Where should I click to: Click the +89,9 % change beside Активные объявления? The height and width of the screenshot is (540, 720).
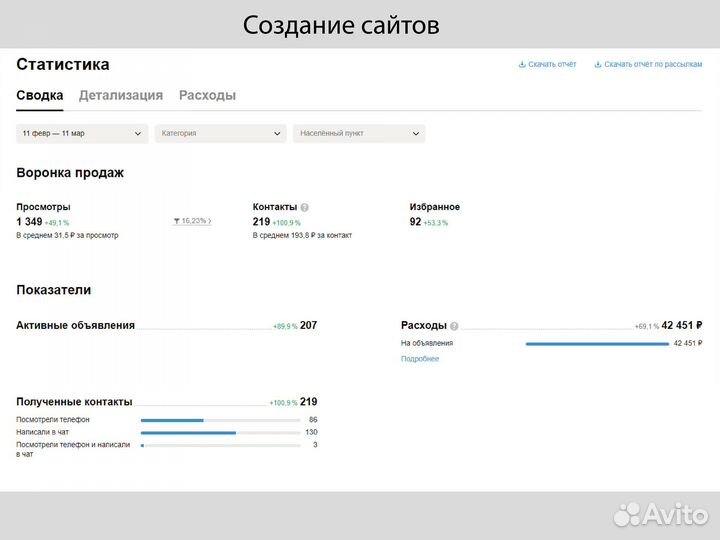[x=285, y=326]
